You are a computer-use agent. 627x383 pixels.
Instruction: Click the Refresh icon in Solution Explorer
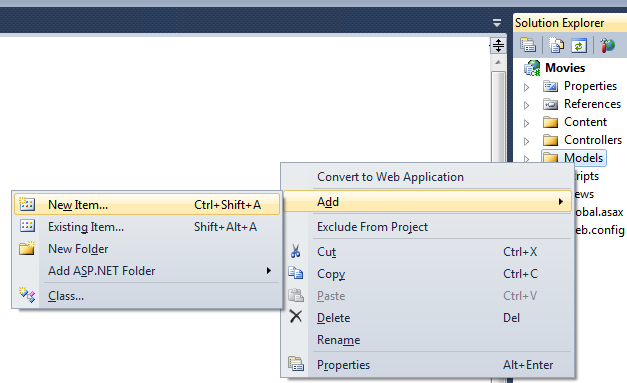pos(579,45)
